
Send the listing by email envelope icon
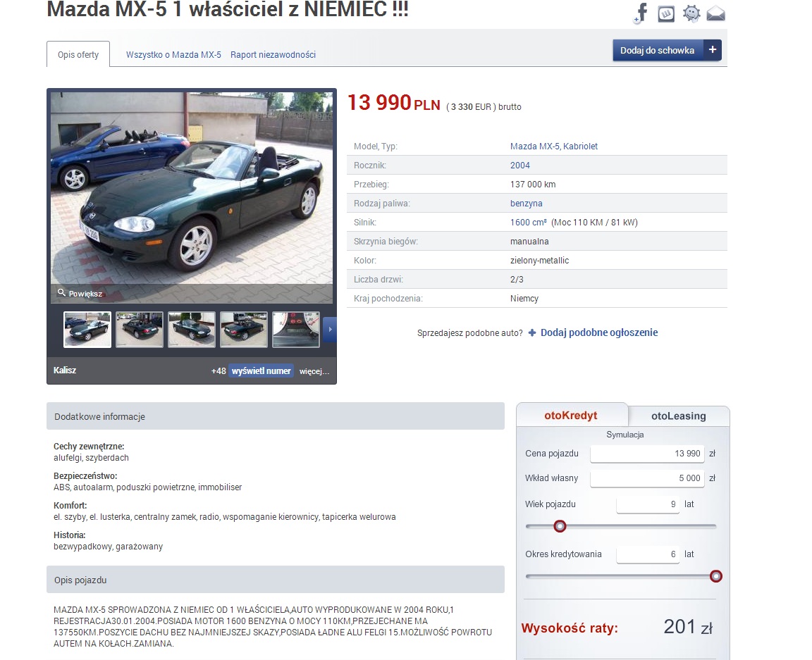715,13
